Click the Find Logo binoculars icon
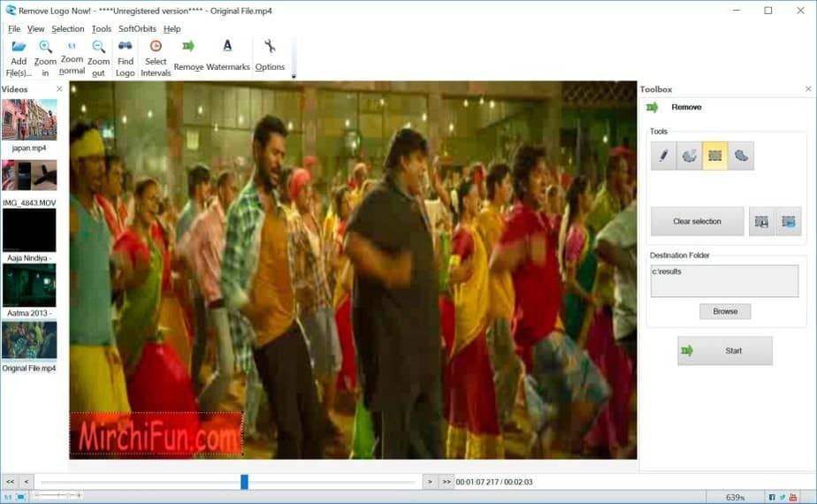817x504 pixels. [125, 46]
